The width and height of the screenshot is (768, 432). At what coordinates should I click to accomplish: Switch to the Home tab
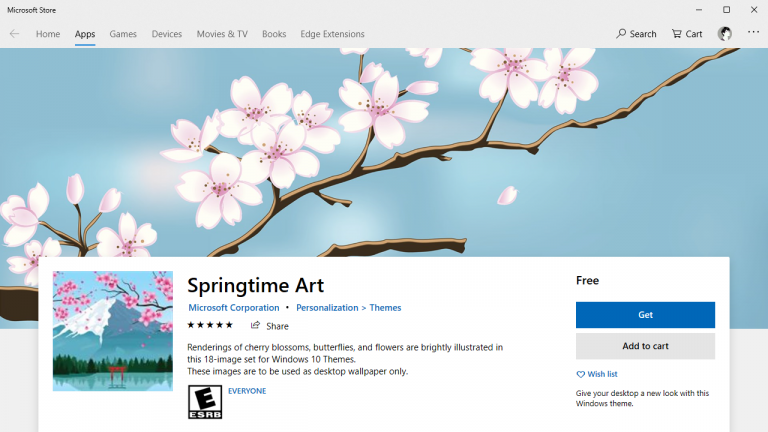(48, 34)
